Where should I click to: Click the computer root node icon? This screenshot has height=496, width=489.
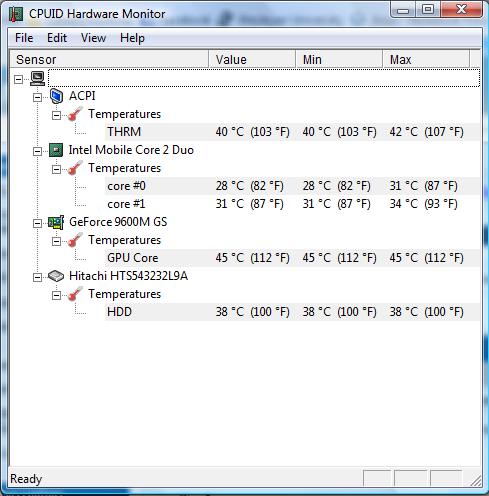pos(37,78)
